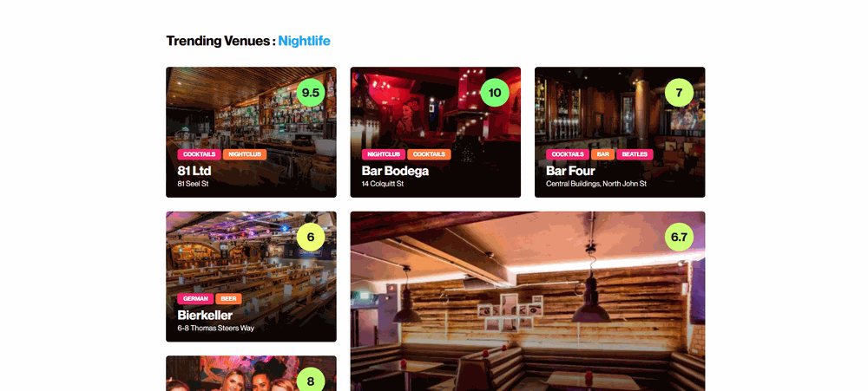Select the COCKTAILS tag on 81 Ltd
This screenshot has height=391, width=868.
200,154
